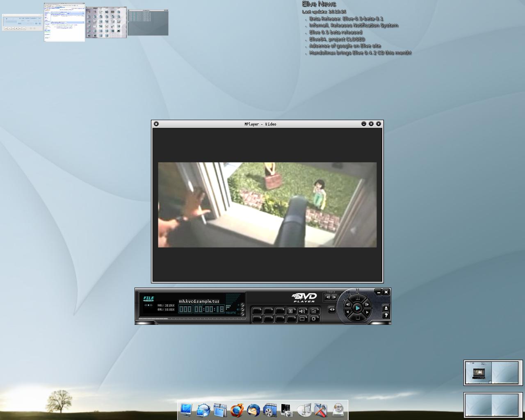This screenshot has width=525, height=420.
Task: Open the camera photo dock icon
Action: [x=287, y=410]
